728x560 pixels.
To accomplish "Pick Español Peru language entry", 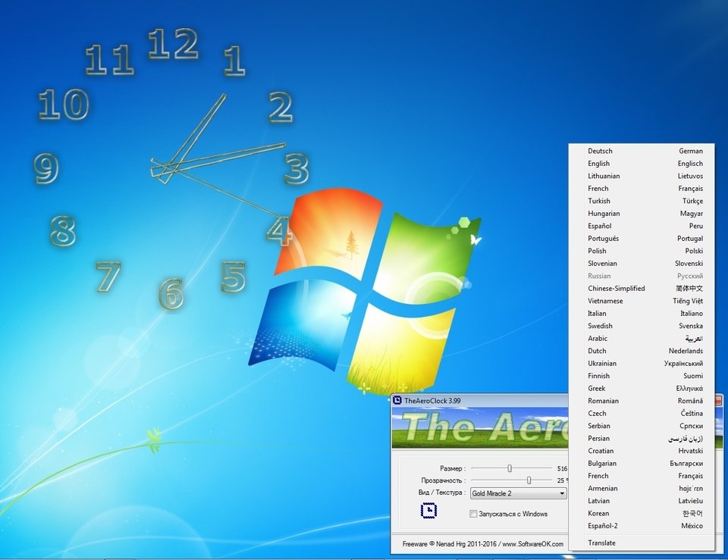I will tap(642, 226).
